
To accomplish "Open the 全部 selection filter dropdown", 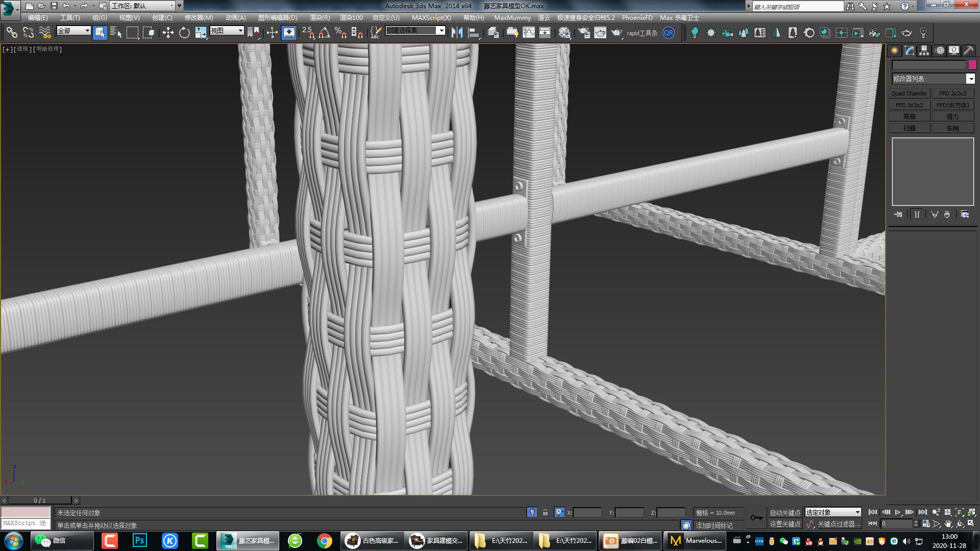I will point(73,31).
